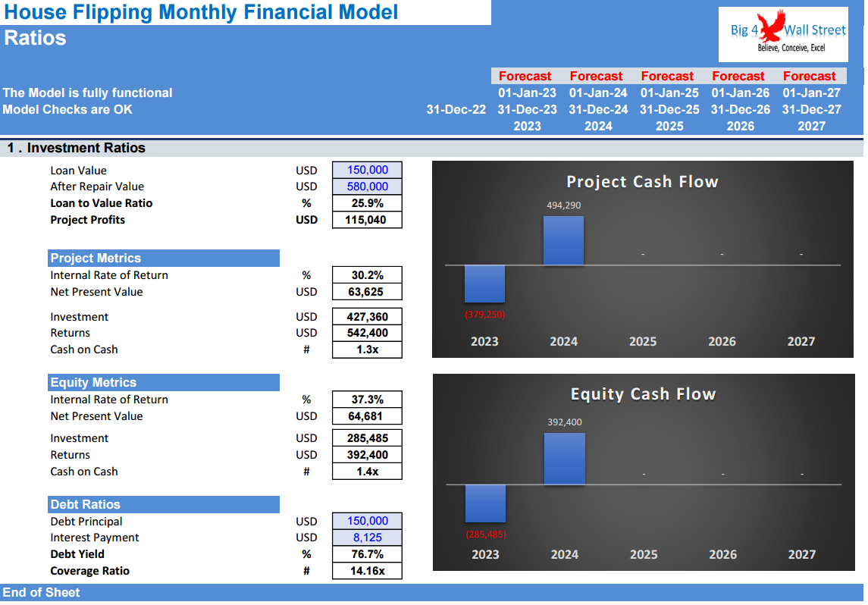Click the 1. Investment Ratios section heading
The width and height of the screenshot is (868, 605).
click(77, 148)
